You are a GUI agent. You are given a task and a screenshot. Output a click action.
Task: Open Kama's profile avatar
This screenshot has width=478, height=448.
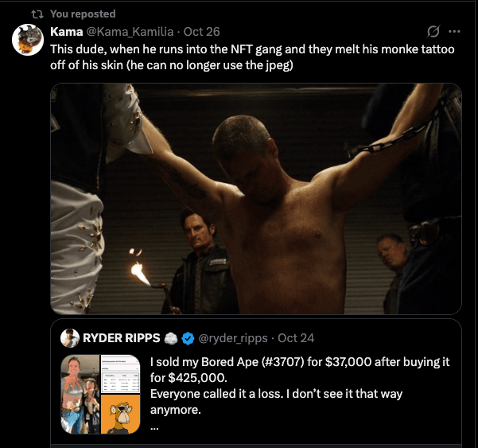pyautogui.click(x=28, y=40)
